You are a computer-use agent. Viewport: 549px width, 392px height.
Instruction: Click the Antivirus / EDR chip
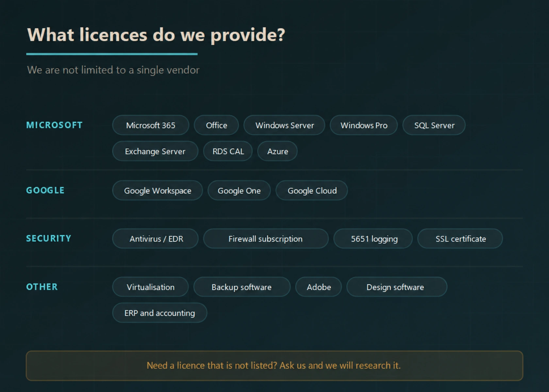[x=155, y=239]
